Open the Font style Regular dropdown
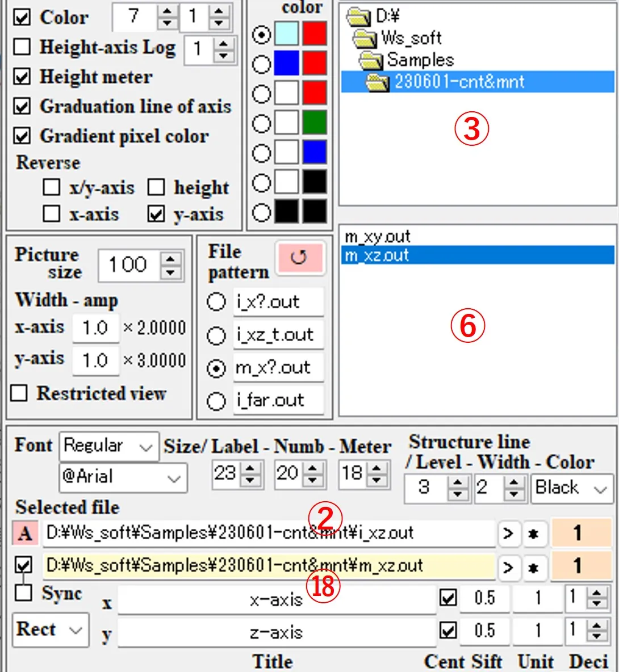Screen dimensions: 619x672 coord(109,446)
